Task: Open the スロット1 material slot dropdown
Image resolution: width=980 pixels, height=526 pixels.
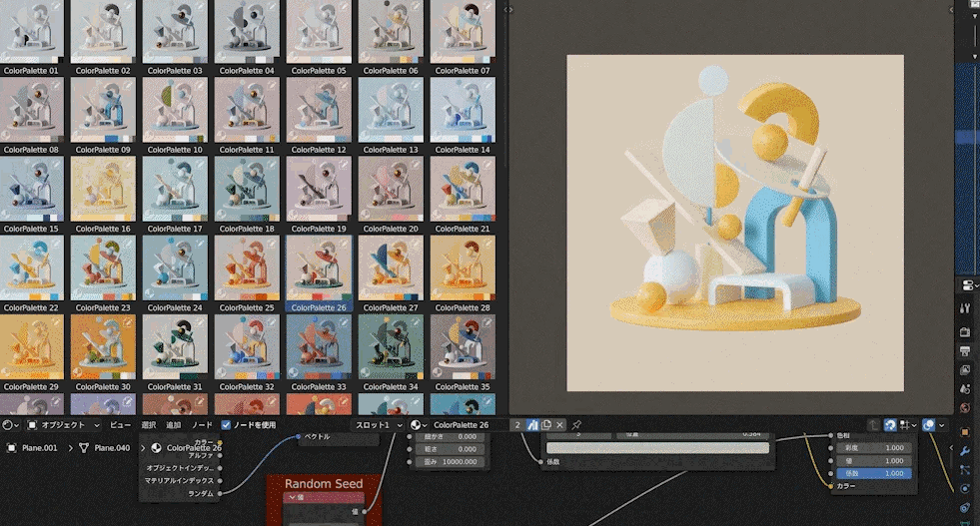Action: [379, 425]
